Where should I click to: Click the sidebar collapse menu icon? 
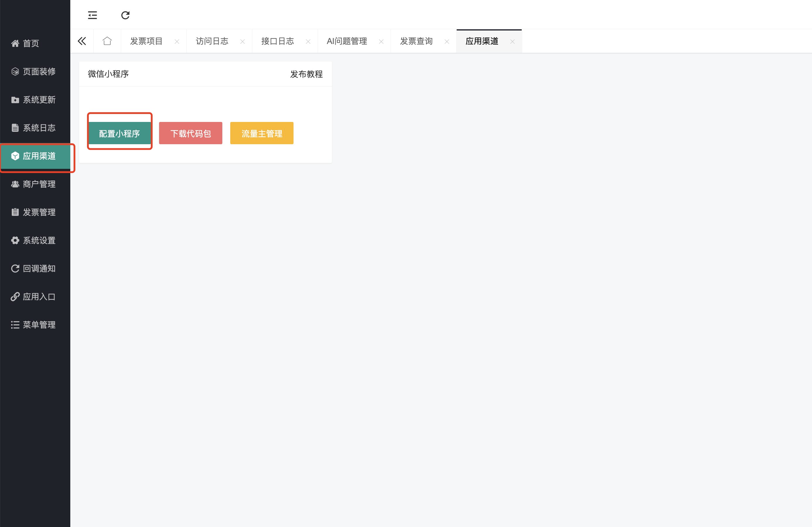[93, 15]
